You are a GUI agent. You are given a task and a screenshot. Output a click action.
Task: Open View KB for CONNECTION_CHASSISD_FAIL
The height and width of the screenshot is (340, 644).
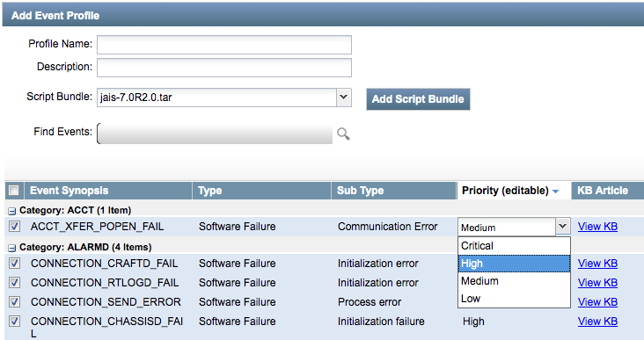click(597, 322)
